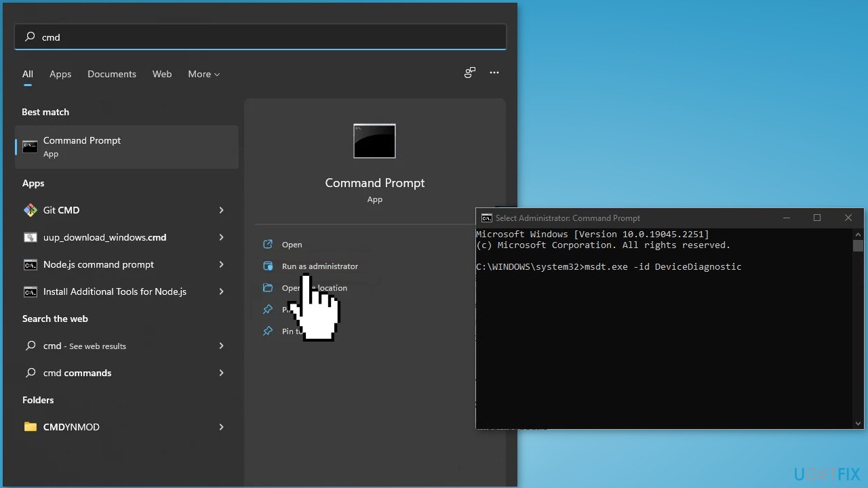868x488 pixels.
Task: Click the 'Microsoft Windows [Version 10.0.19045.2251]' line
Action: coord(593,235)
